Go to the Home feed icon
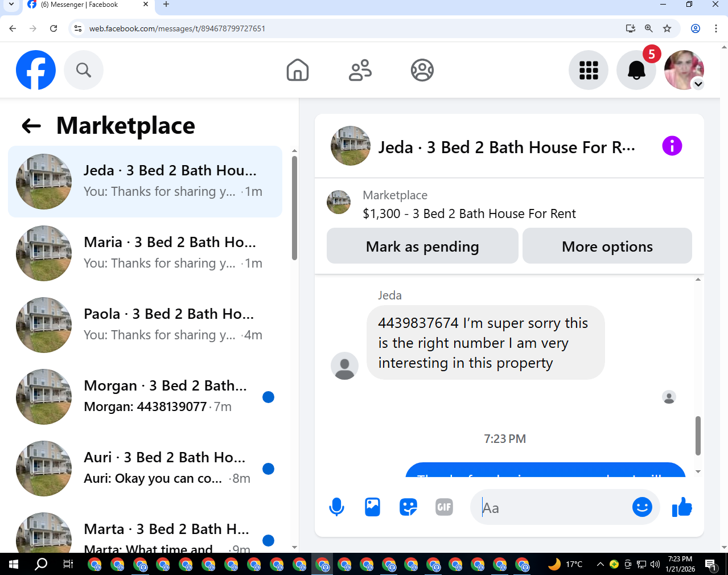 (x=298, y=70)
